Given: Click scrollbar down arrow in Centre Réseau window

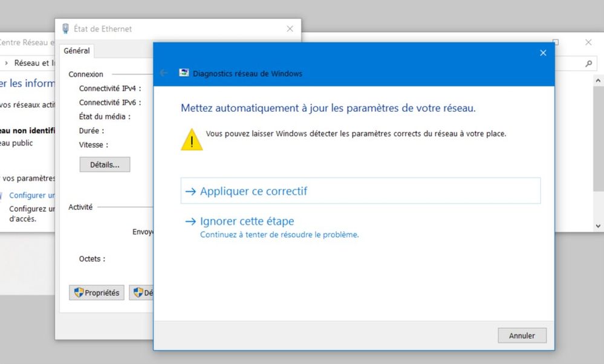Looking at the screenshot, I should click(598, 226).
